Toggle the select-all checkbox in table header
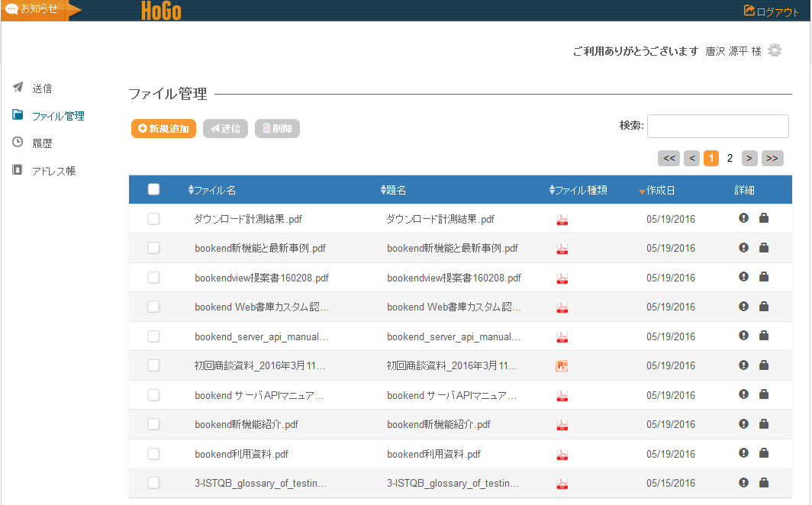Image resolution: width=812 pixels, height=505 pixels. pos(153,190)
